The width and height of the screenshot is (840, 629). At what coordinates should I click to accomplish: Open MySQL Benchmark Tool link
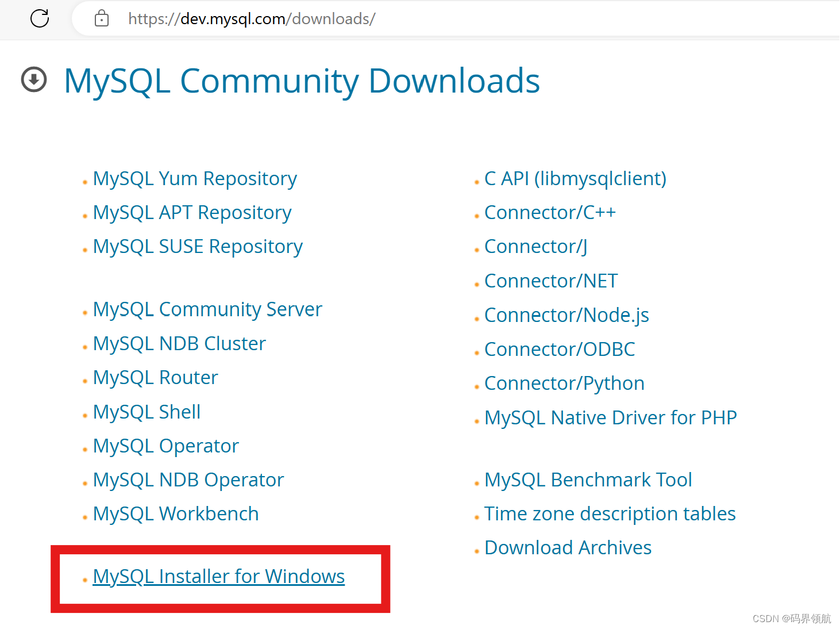tap(588, 480)
